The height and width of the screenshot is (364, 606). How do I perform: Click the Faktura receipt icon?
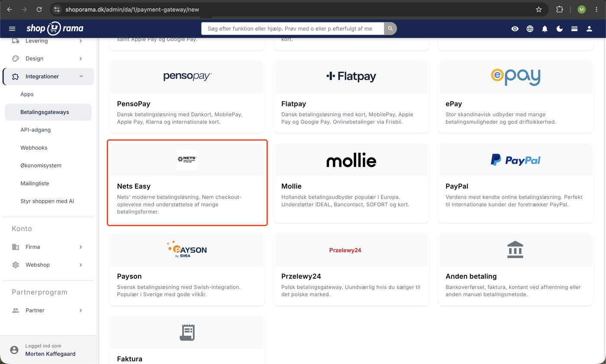click(187, 332)
